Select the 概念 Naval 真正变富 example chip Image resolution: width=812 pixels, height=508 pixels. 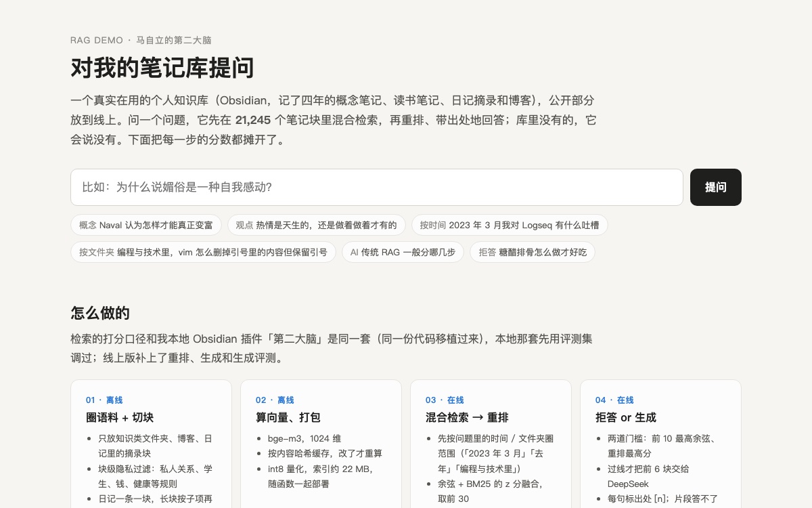[x=145, y=225]
